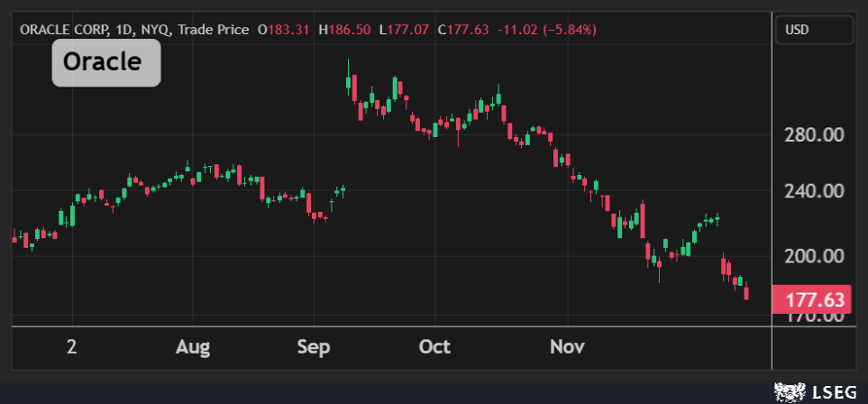
Task: Click the Trade Price series label
Action: point(213,30)
